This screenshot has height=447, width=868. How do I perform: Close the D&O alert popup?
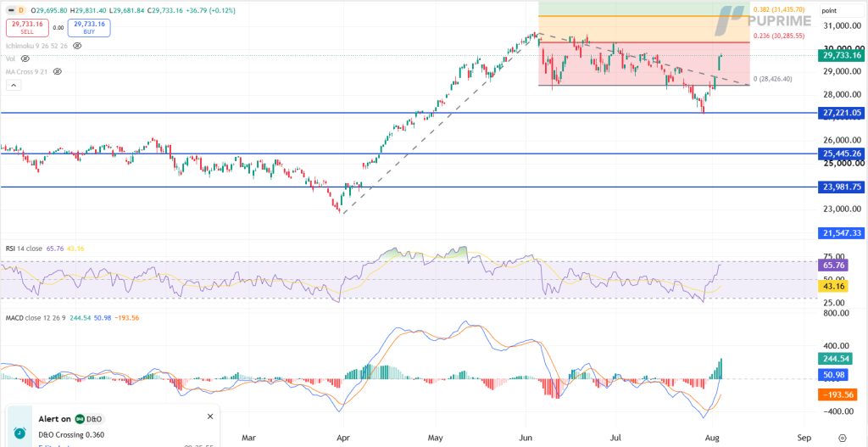pos(210,416)
